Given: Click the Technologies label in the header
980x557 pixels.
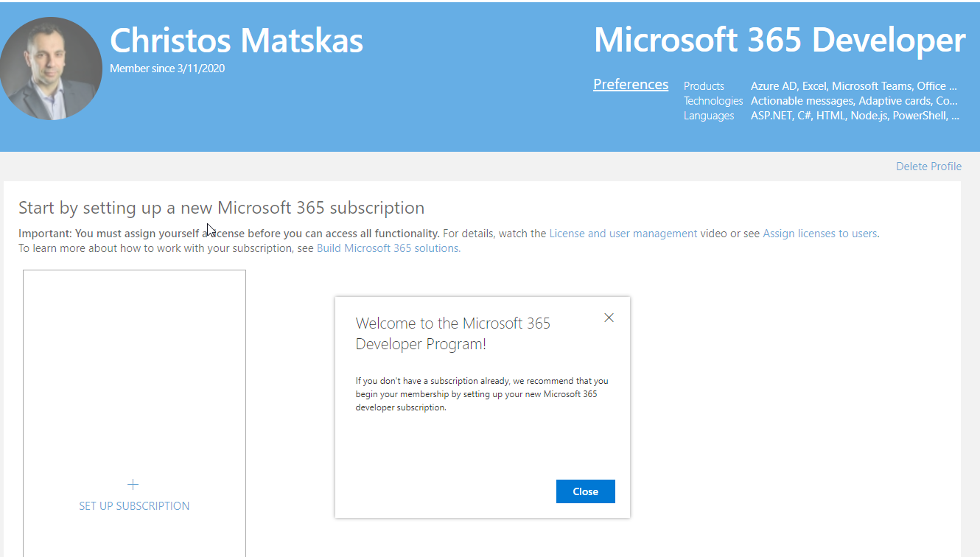Looking at the screenshot, I should coord(713,101).
